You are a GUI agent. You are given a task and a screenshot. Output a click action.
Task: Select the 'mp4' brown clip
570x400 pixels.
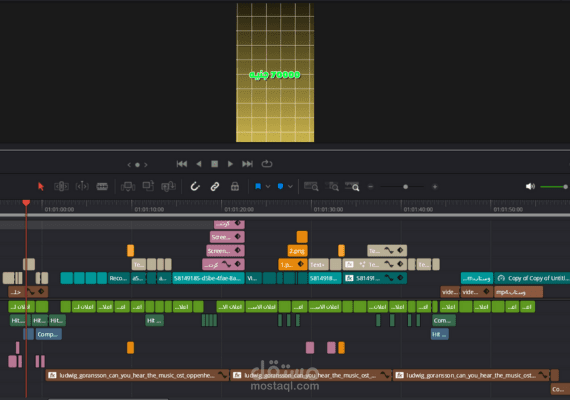pos(518,292)
